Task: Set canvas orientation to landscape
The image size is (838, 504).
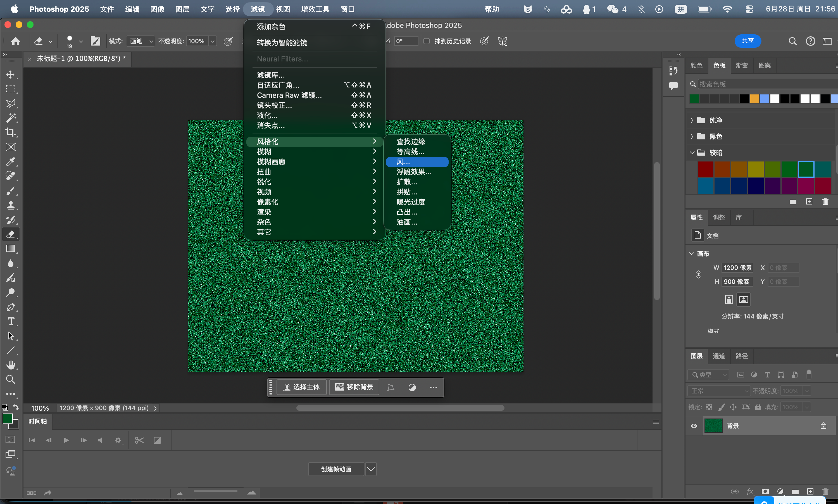Action: pos(743,299)
